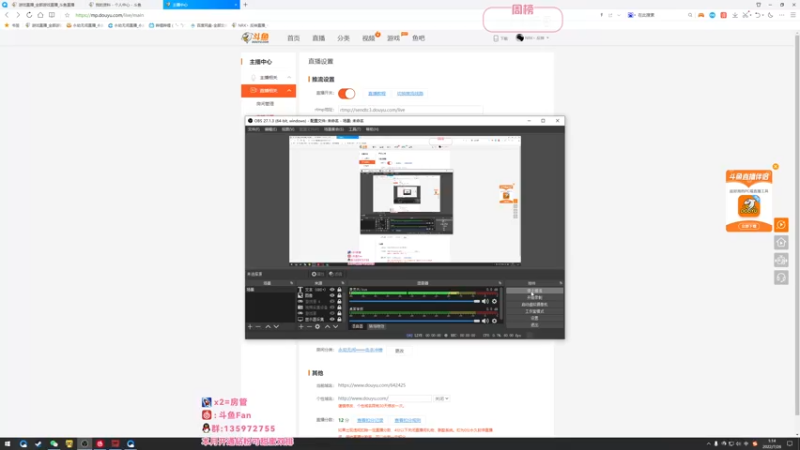Move scene up in OBS scenes list
Image resolution: width=800 pixels, height=450 pixels.
click(x=267, y=327)
